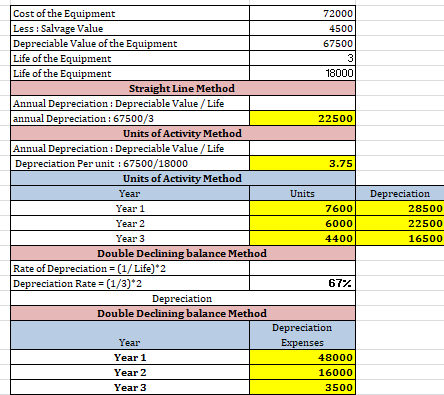
Task: Select the Year 1 units cell 7600
Action: [302, 208]
